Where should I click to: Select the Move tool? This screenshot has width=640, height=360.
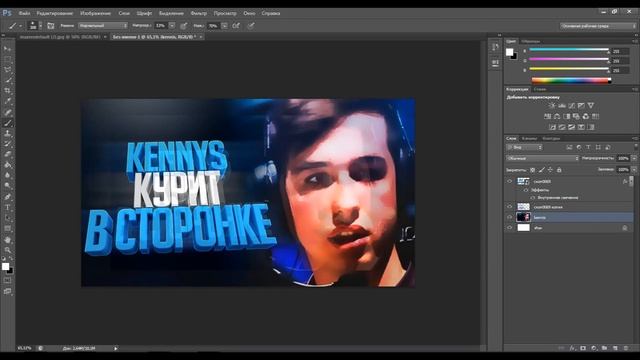pyautogui.click(x=8, y=49)
